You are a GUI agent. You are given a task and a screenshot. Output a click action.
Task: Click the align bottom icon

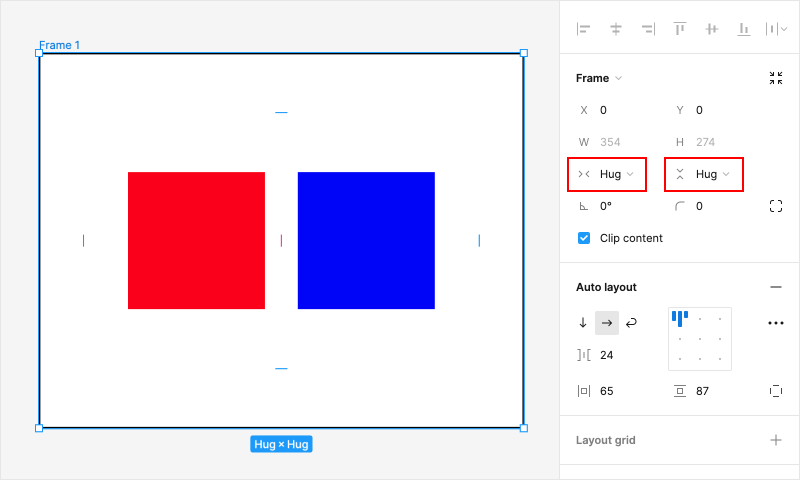coord(743,29)
